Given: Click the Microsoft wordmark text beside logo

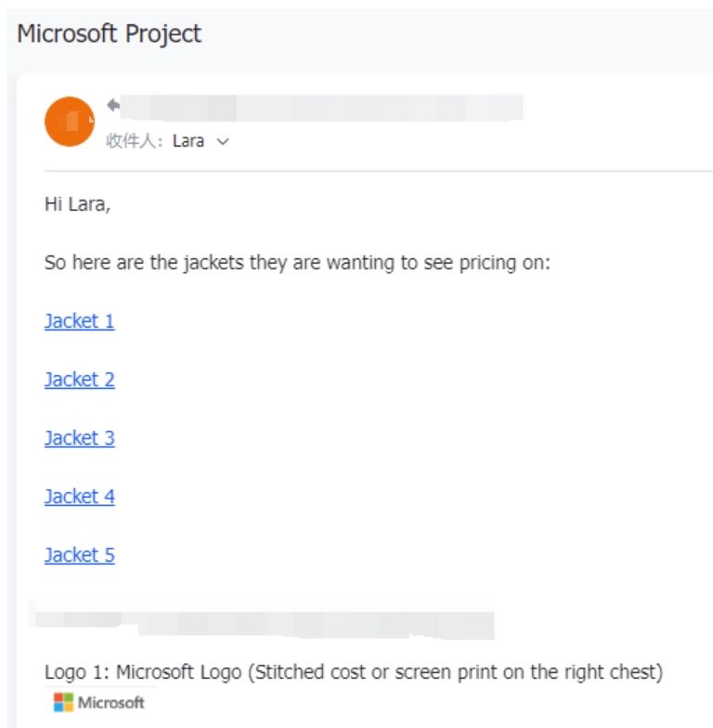Looking at the screenshot, I should pos(111,703).
